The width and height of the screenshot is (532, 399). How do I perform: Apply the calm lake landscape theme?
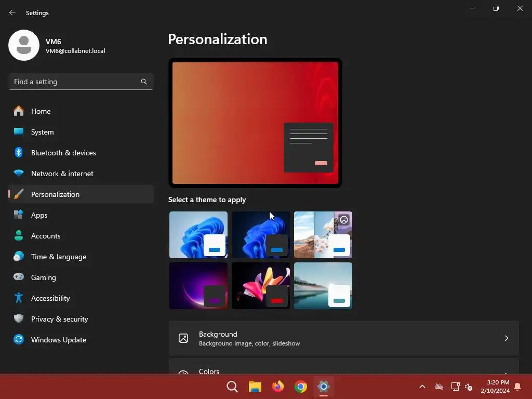coord(323,286)
